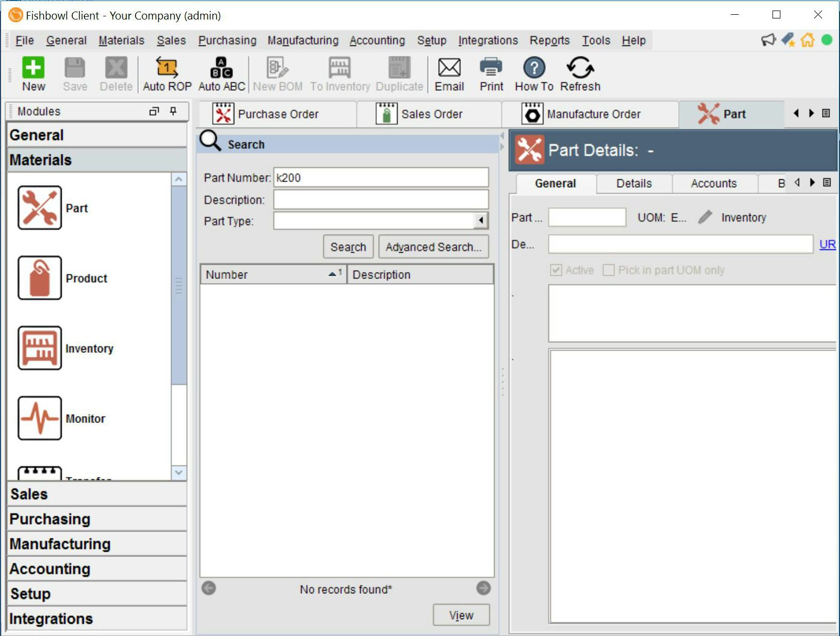Toggle Pick in part UOM only checkbox
Viewport: 840px width, 636px height.
pos(609,270)
